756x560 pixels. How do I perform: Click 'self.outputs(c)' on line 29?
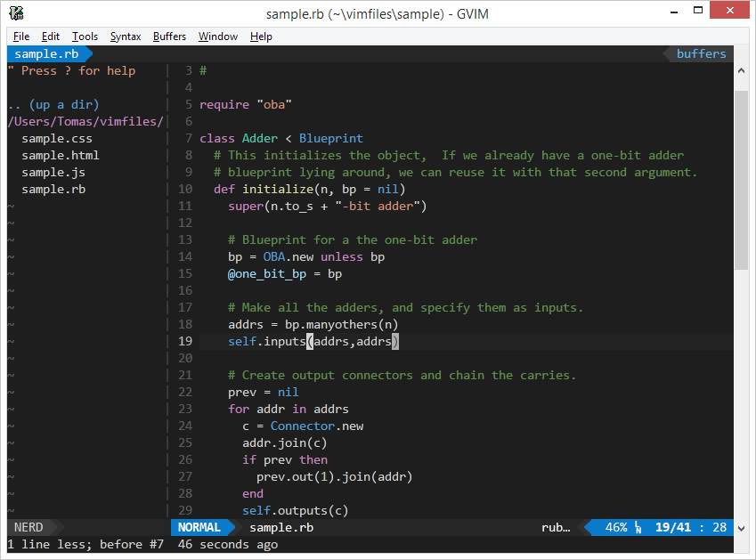[x=295, y=511]
